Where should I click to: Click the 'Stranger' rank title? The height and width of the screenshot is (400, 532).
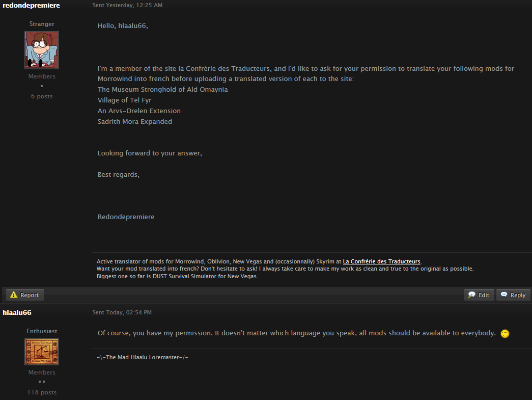[42, 24]
